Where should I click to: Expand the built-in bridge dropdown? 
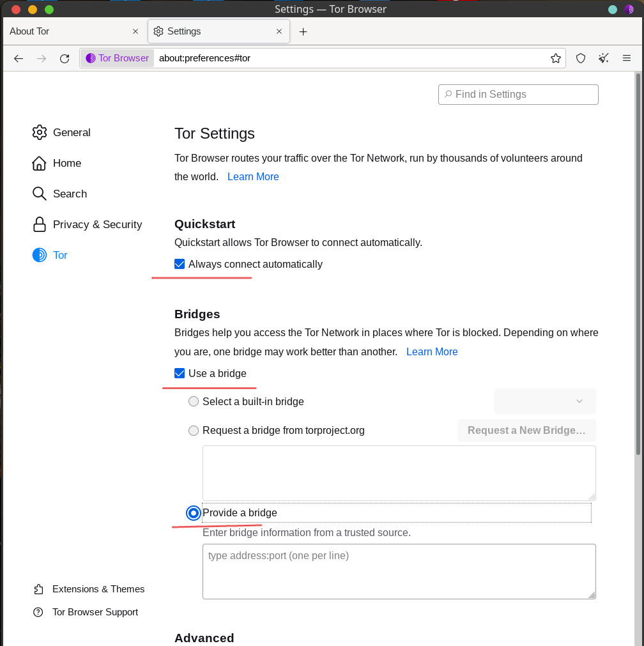point(545,401)
